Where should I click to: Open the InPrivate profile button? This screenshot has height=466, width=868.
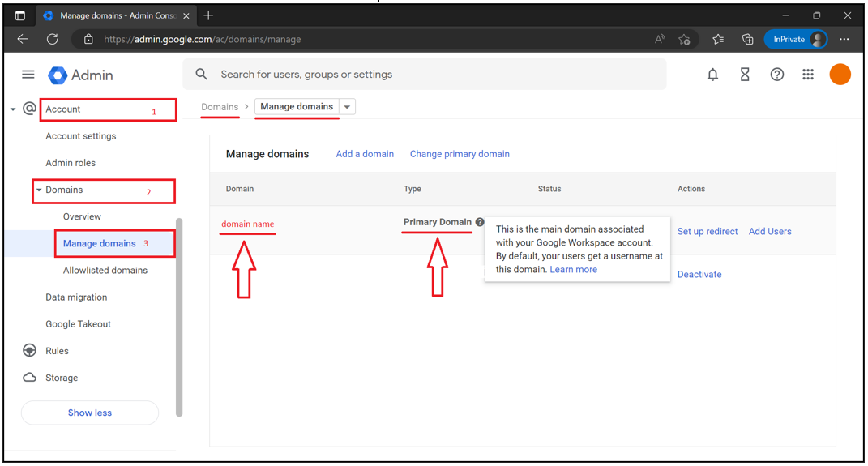pyautogui.click(x=796, y=39)
